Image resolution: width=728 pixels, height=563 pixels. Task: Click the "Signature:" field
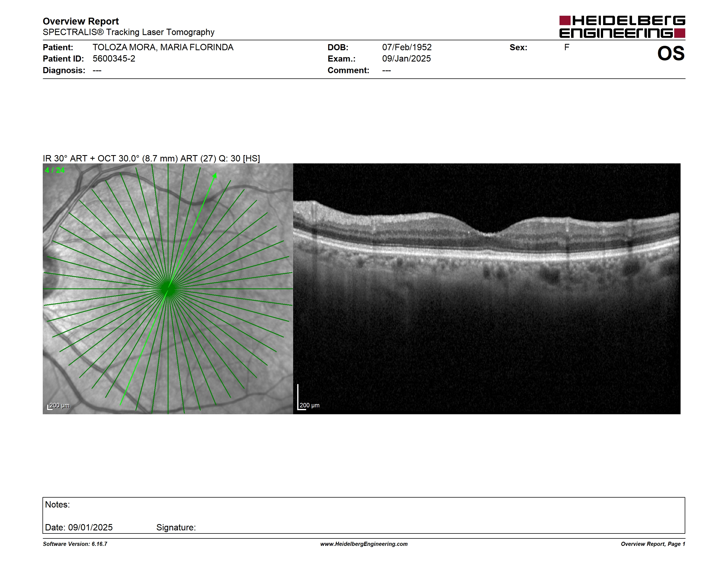click(x=176, y=528)
